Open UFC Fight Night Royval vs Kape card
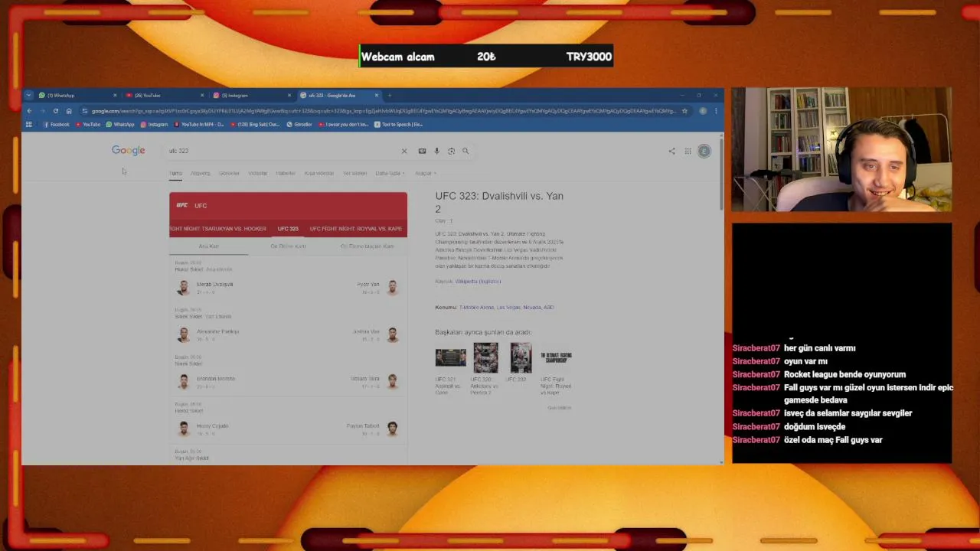This screenshot has height=551, width=980. (x=556, y=370)
